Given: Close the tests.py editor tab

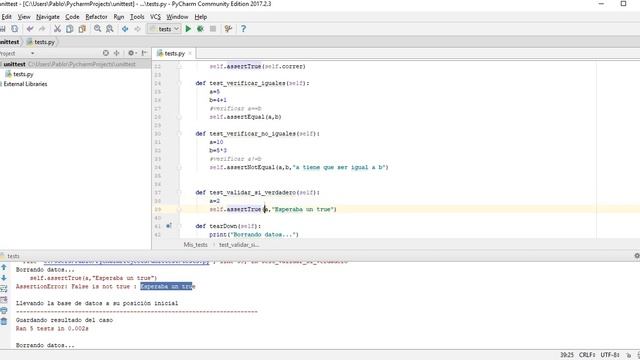Looking at the screenshot, I should pos(190,53).
